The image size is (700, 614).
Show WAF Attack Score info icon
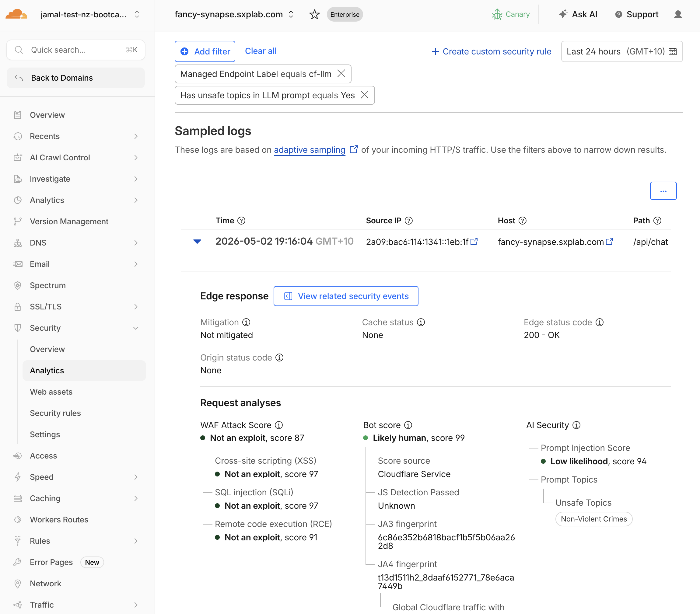click(x=279, y=425)
